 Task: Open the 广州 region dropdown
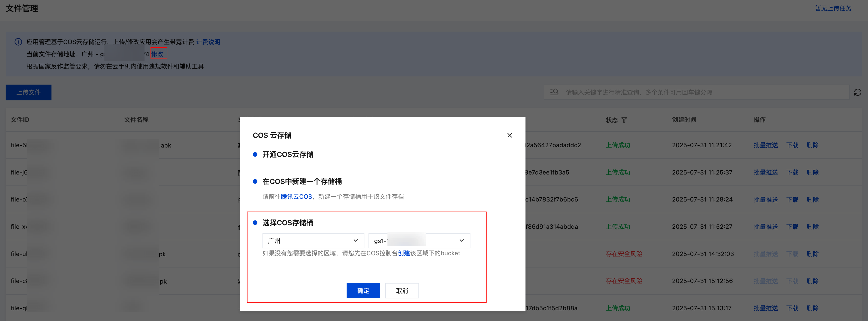coord(313,240)
